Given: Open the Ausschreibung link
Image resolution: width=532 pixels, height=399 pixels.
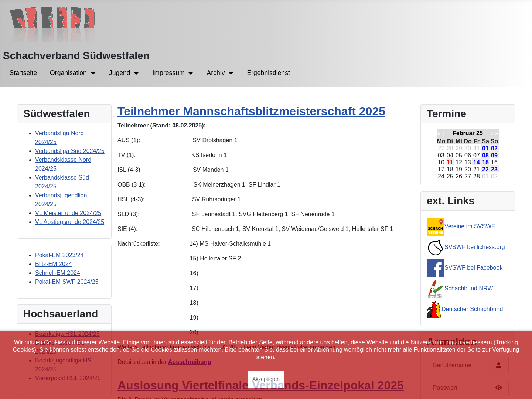Looking at the screenshot, I should coord(190,362).
